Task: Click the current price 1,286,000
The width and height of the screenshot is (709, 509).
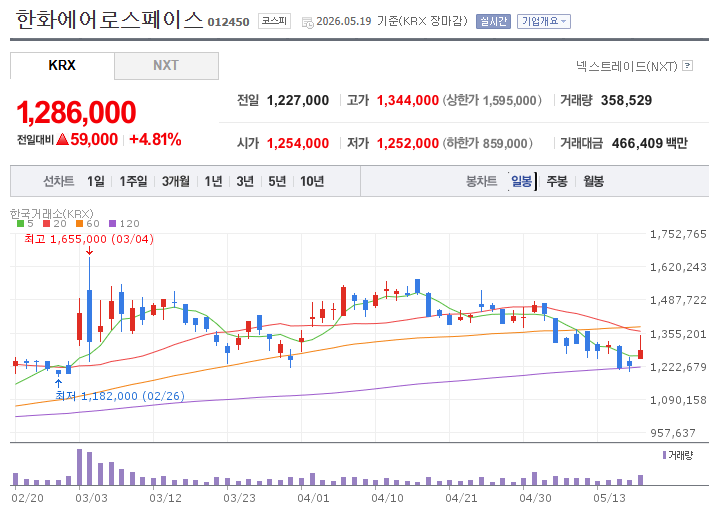Action: click(76, 112)
